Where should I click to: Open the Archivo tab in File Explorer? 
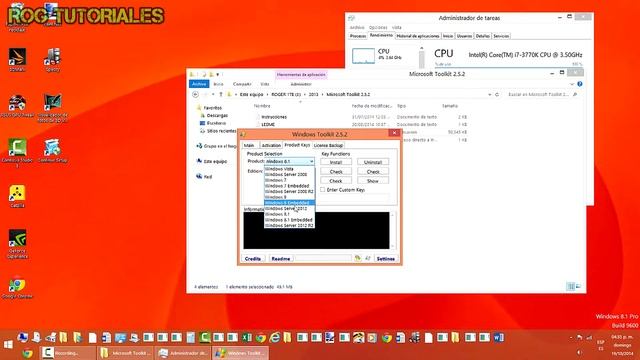point(199,84)
